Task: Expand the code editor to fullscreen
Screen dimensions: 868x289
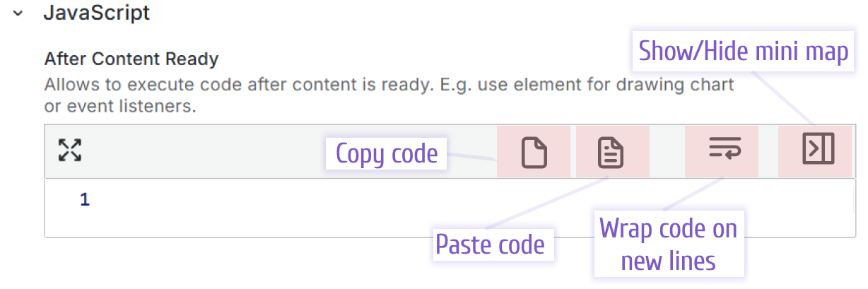Action: (69, 151)
